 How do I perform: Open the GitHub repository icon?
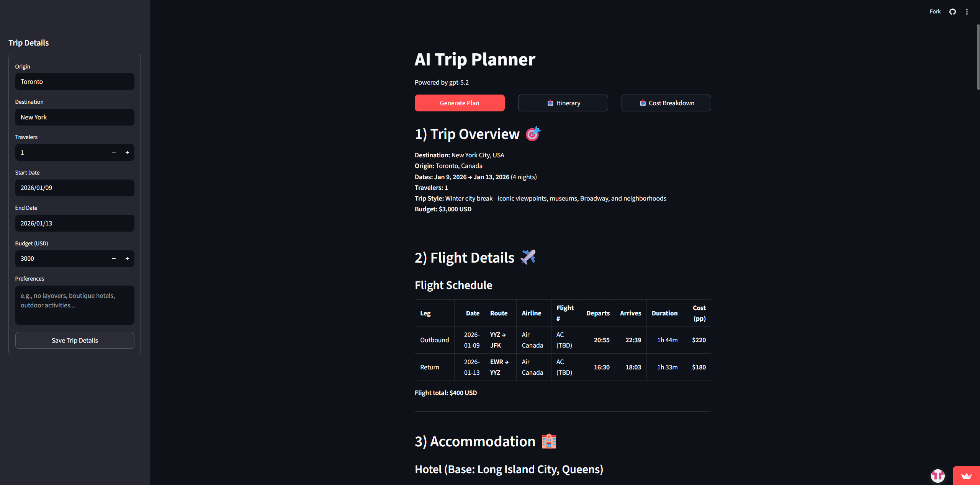pos(952,12)
